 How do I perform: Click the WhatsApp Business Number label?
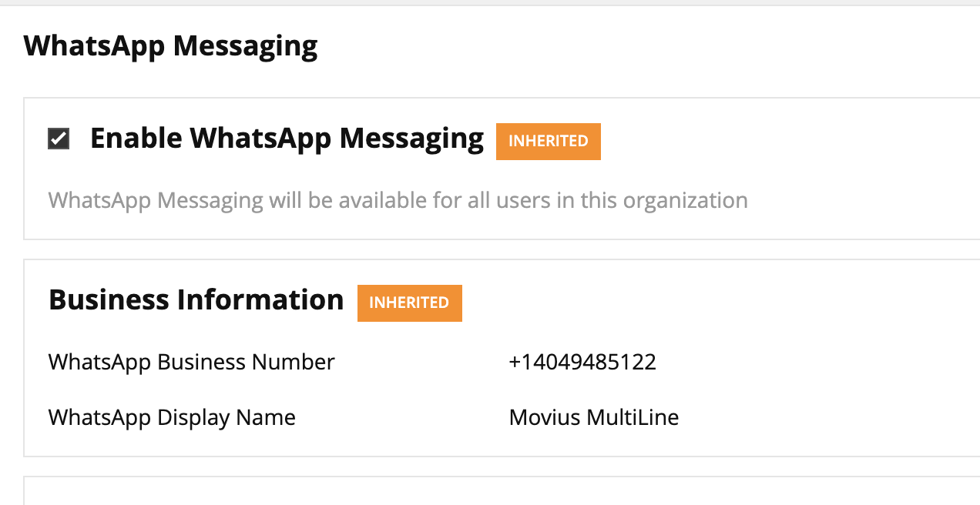click(x=191, y=362)
